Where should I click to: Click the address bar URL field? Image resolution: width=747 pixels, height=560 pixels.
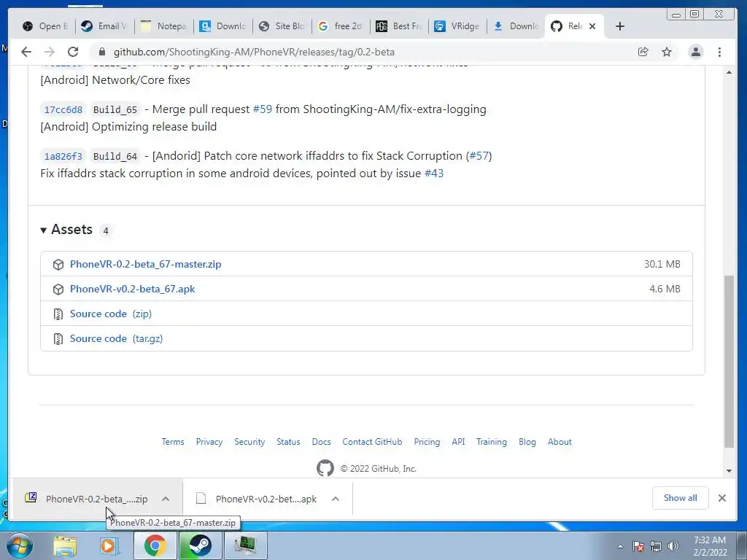362,52
